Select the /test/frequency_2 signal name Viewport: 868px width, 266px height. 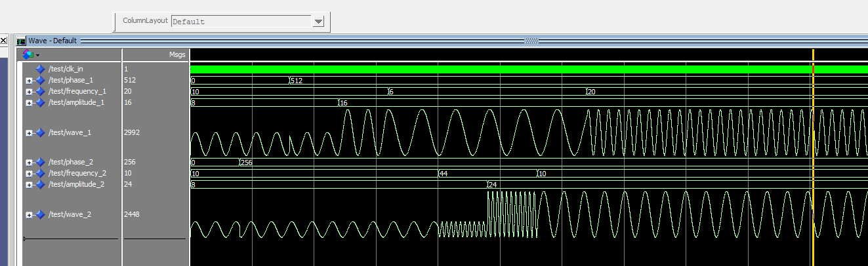(x=77, y=174)
